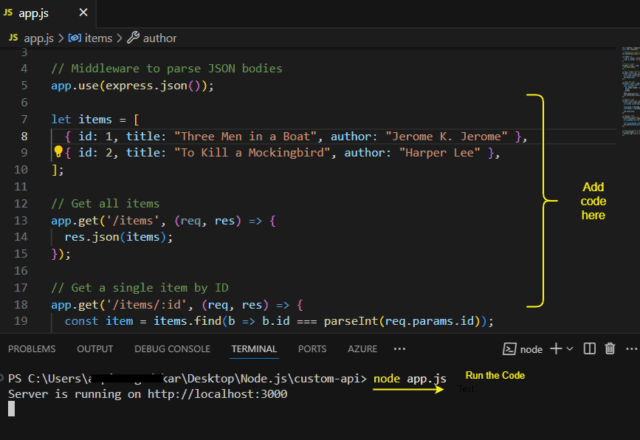Click the author breadcrumb segment

160,38
